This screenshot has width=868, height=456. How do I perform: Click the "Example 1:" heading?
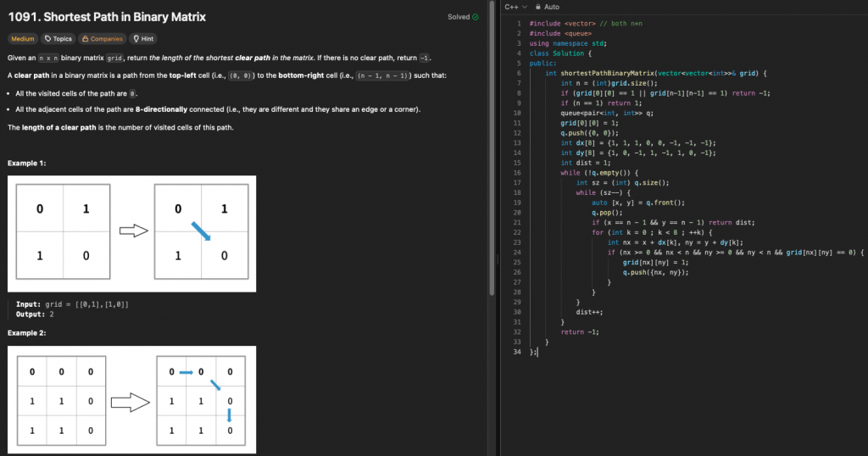(26, 164)
